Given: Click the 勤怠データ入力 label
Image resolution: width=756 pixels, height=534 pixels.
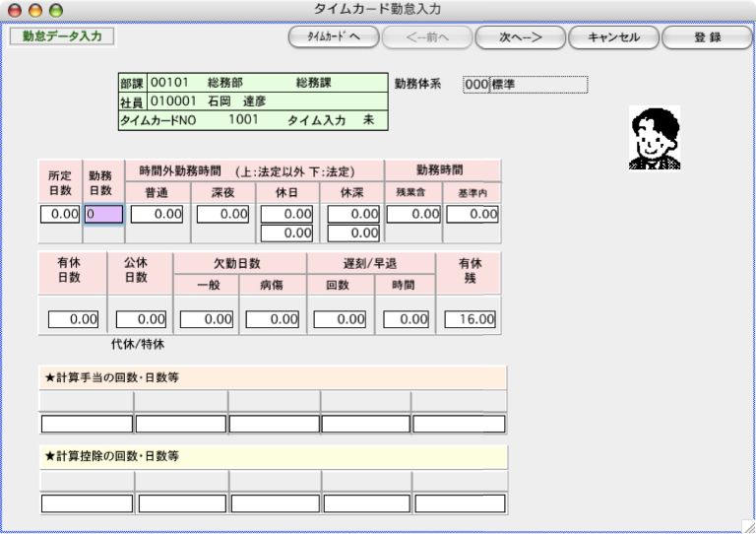Looking at the screenshot, I should click(62, 36).
